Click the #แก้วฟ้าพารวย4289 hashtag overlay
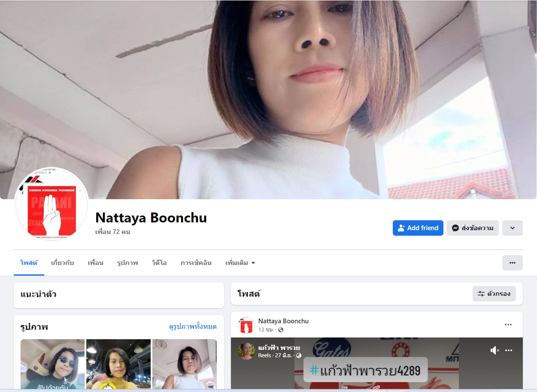 click(x=365, y=370)
